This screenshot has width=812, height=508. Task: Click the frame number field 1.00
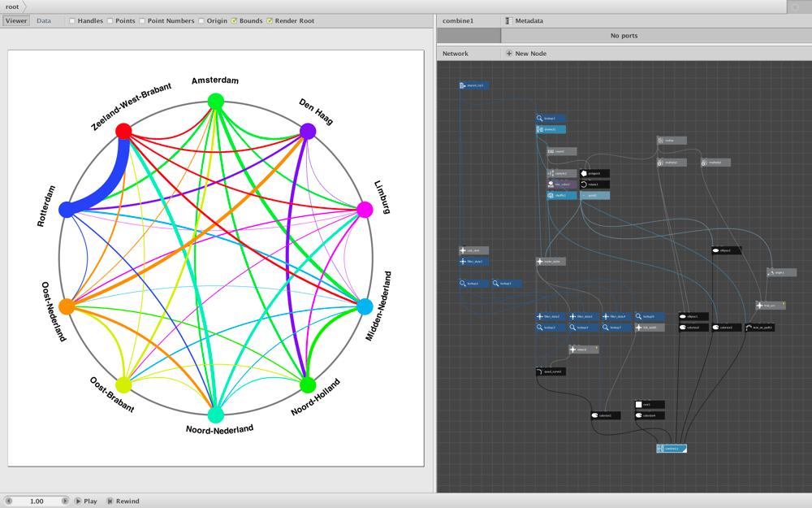[x=37, y=501]
